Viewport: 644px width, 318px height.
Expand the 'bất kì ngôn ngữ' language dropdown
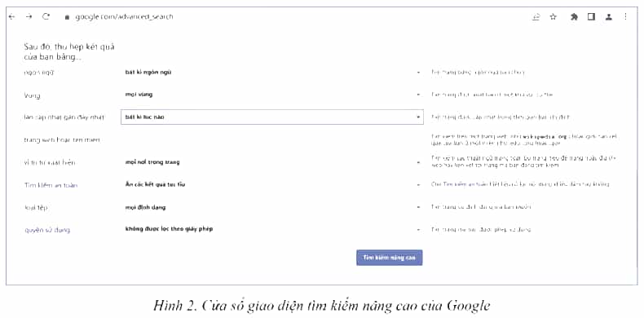[272, 73]
